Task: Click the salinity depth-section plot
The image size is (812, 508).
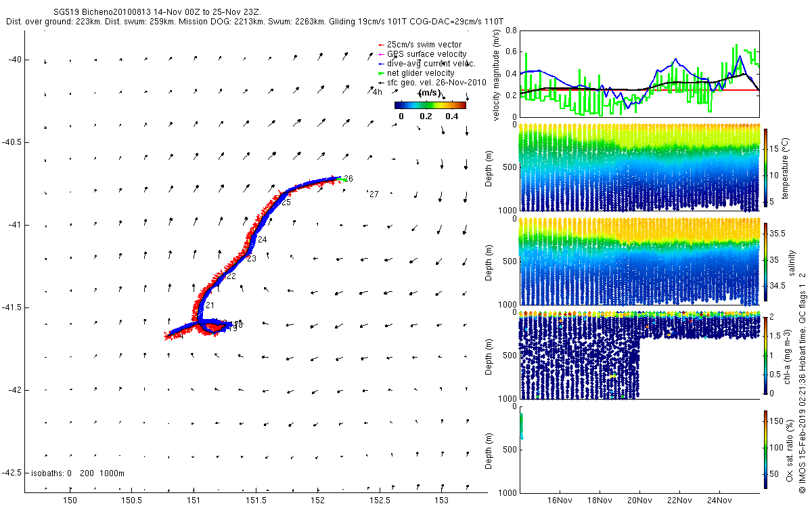Action: [x=639, y=261]
